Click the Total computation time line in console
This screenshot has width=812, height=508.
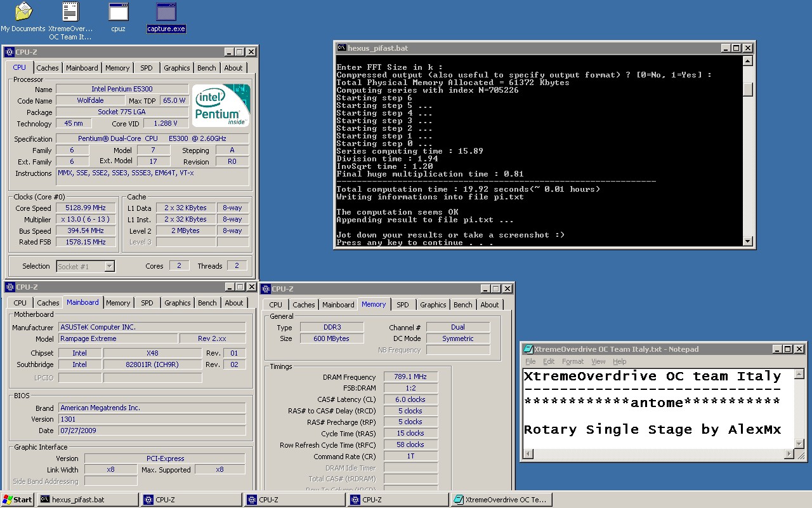tap(468, 189)
